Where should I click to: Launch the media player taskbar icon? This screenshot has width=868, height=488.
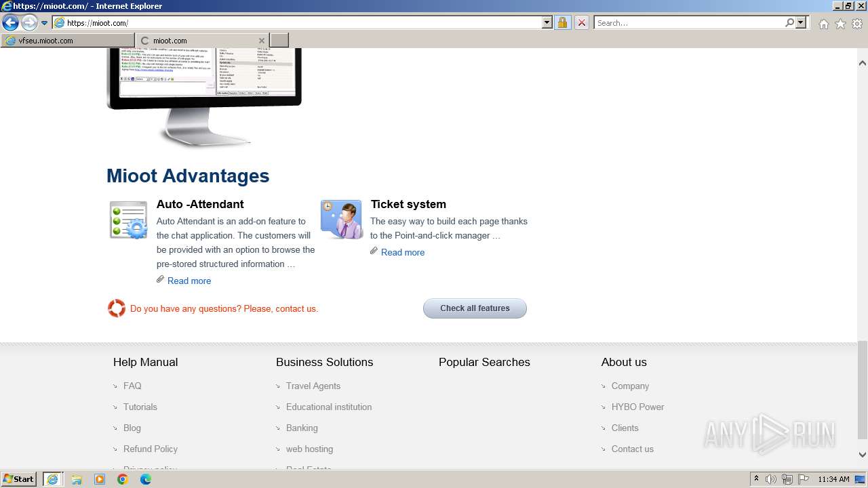[x=100, y=479]
